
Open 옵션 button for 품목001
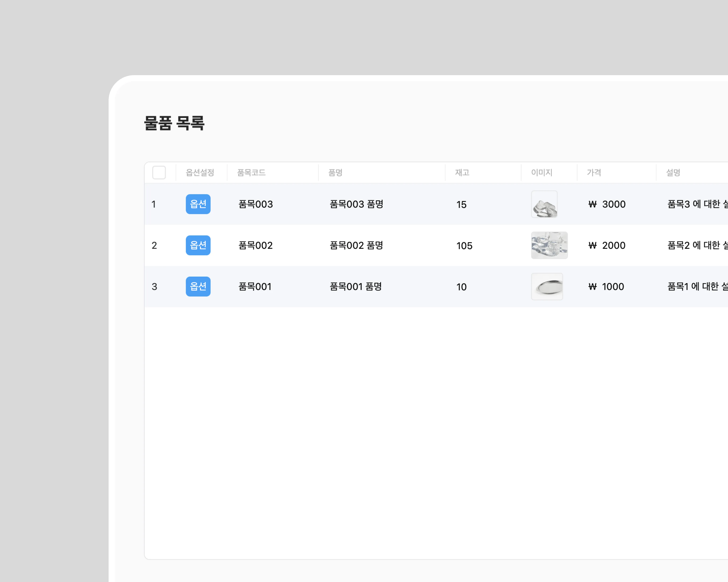(198, 286)
